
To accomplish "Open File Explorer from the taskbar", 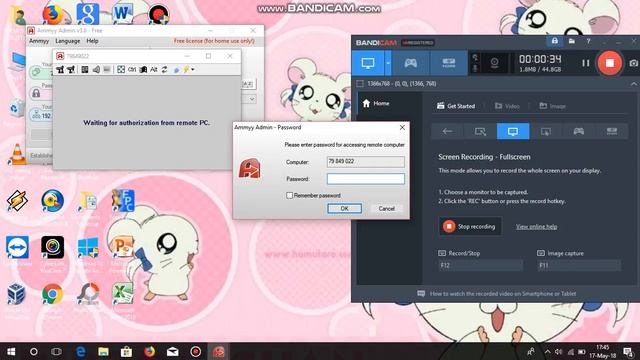I will click(103, 351).
